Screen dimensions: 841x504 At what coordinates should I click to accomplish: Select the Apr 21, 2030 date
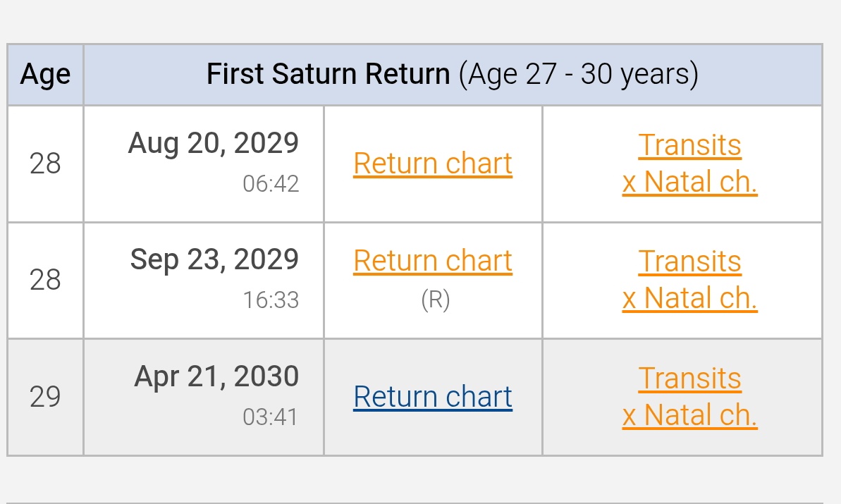(216, 376)
